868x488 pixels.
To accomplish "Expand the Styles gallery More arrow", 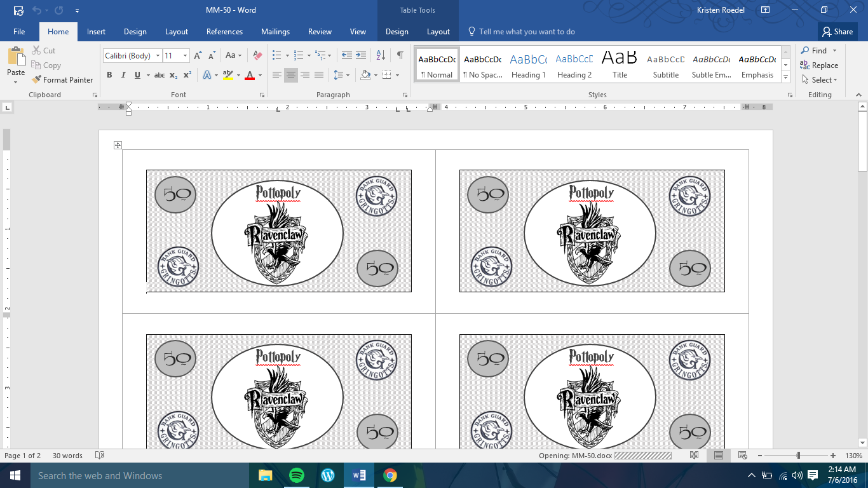I will click(786, 77).
